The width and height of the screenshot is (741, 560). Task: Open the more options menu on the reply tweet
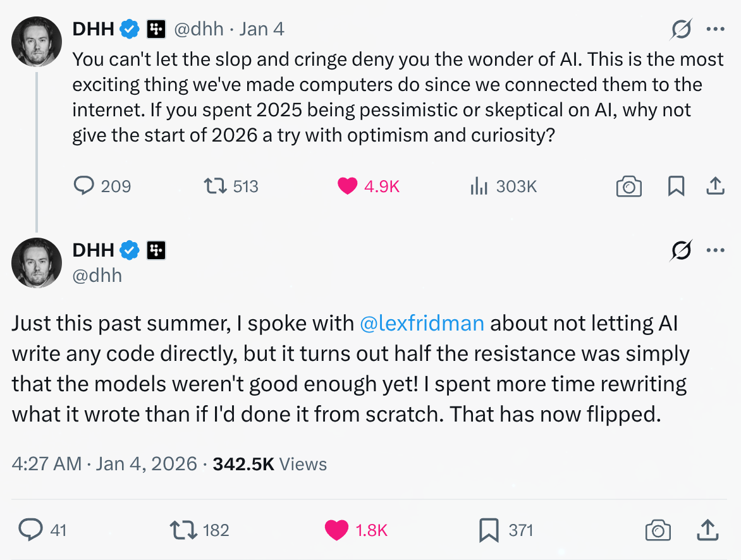click(716, 250)
